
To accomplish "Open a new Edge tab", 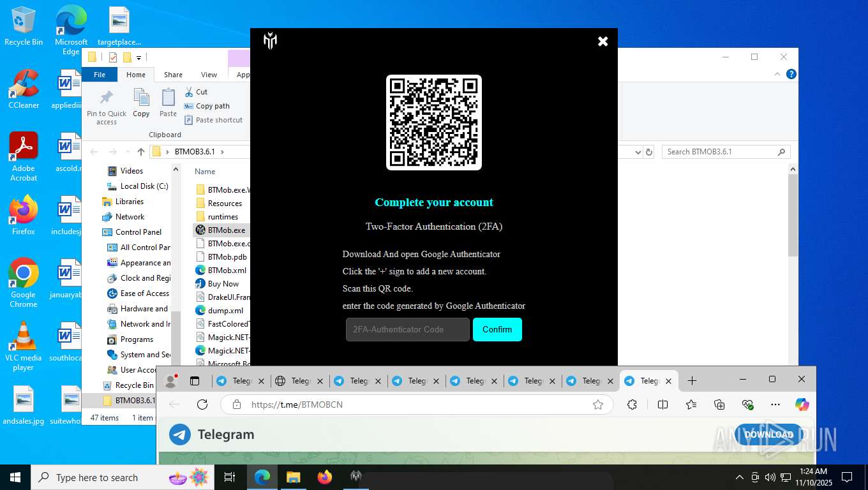I will click(x=692, y=381).
